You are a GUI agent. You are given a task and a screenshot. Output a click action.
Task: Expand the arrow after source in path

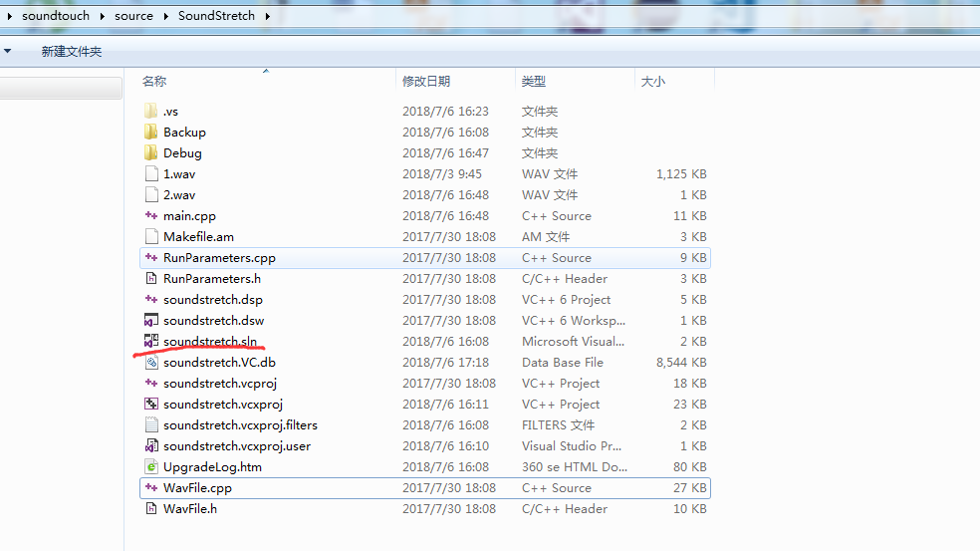point(166,16)
